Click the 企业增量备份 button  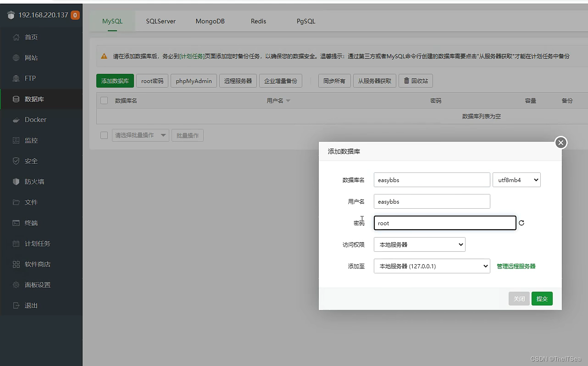(x=281, y=81)
